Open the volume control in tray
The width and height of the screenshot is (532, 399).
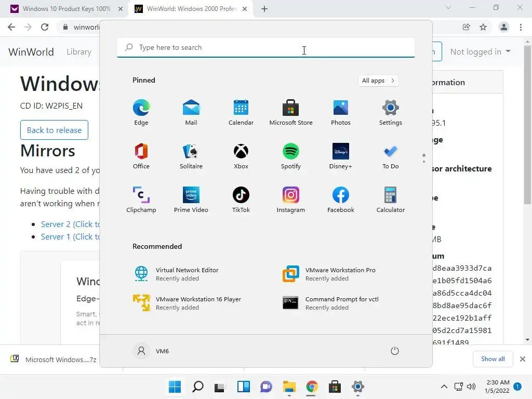[x=471, y=387]
